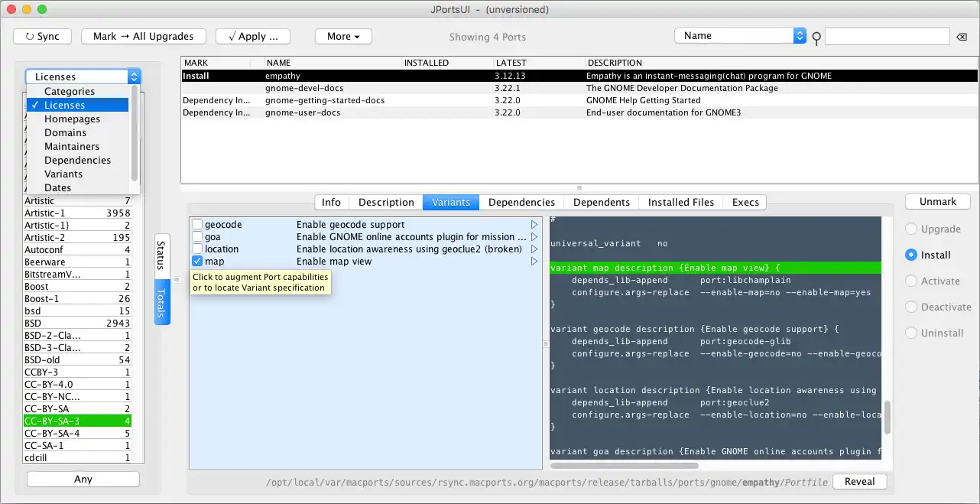Image resolution: width=980 pixels, height=504 pixels.
Task: Select the gnome-user-docs port row
Action: tap(579, 112)
